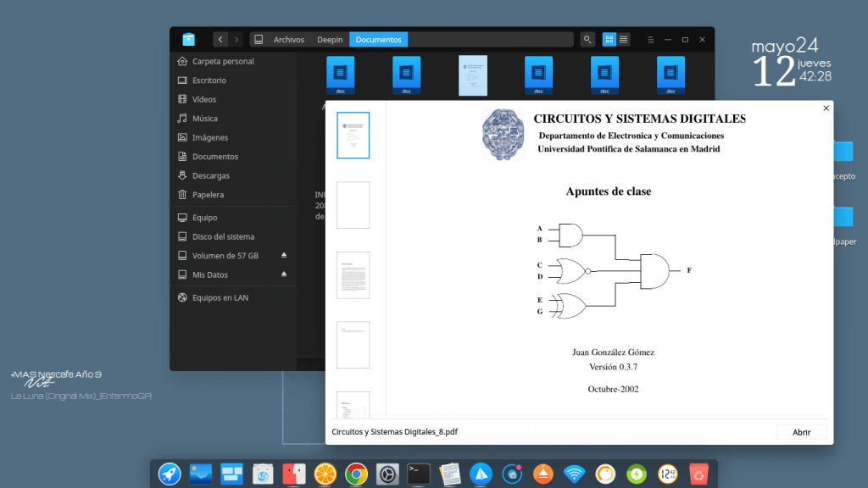868x488 pixels.
Task: Click the search icon in file manager
Action: (x=587, y=40)
